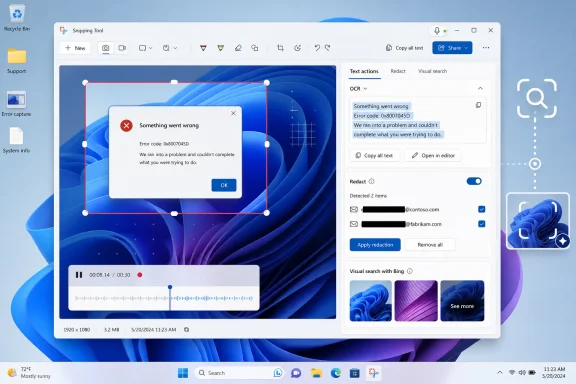Collapse the OCR section chevron
This screenshot has height=384, width=576.
(x=480, y=89)
